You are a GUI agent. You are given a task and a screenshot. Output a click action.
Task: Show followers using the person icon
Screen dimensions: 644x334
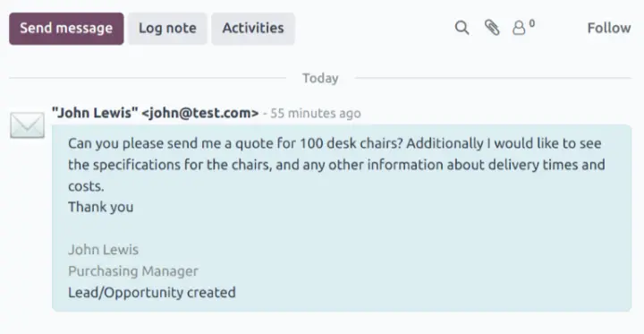point(519,29)
